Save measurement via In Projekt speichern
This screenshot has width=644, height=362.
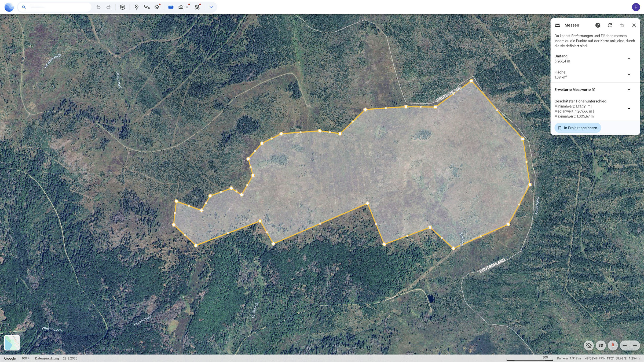point(578,128)
